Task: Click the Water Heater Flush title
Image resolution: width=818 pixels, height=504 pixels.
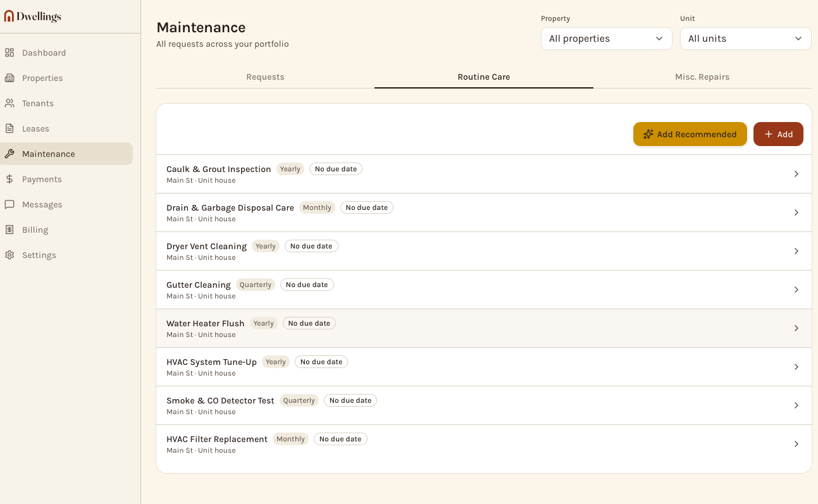Action: 206,323
